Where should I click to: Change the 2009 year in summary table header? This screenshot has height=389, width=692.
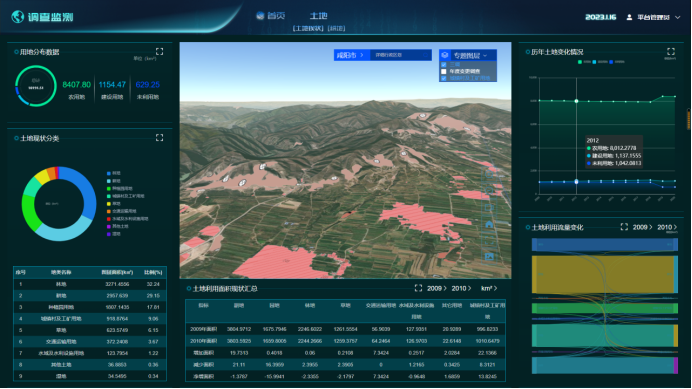(436, 288)
